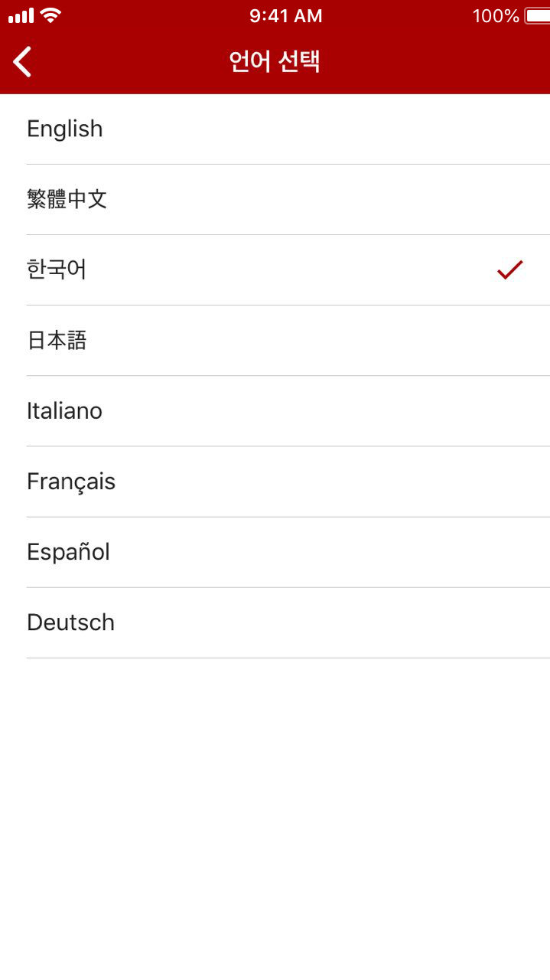Tap the red checkmark beside 한국어
This screenshot has width=550, height=980.
click(509, 269)
